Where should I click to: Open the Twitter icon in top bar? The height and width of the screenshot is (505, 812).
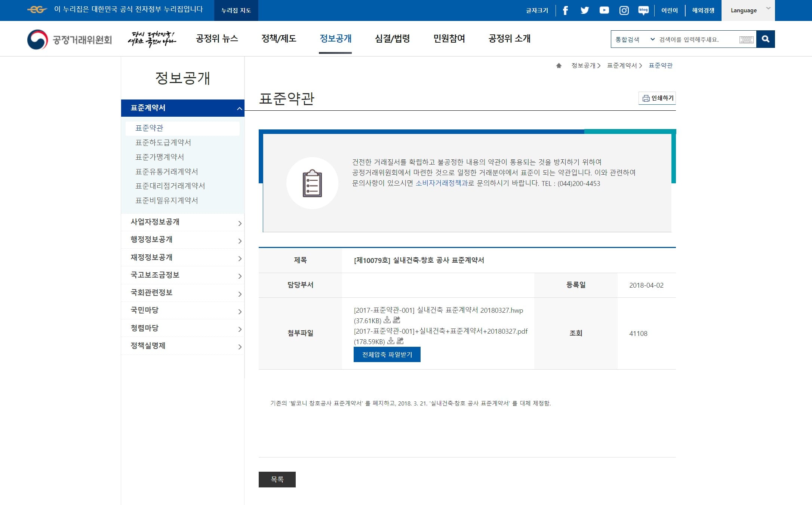pos(585,10)
